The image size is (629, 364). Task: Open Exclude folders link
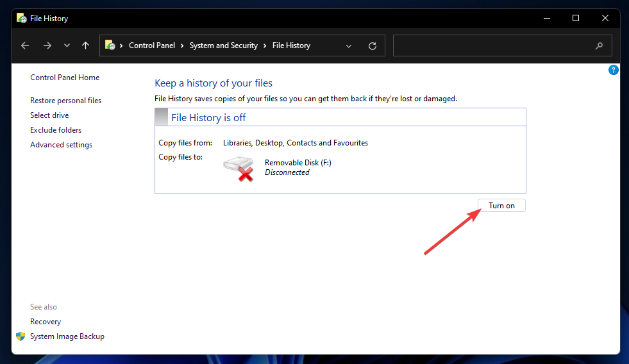coord(56,130)
